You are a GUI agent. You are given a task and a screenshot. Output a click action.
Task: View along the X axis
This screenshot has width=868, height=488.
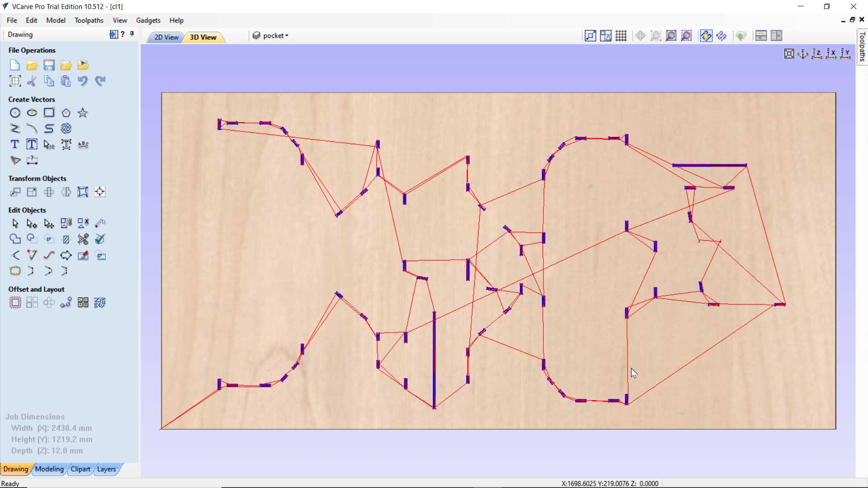831,54
